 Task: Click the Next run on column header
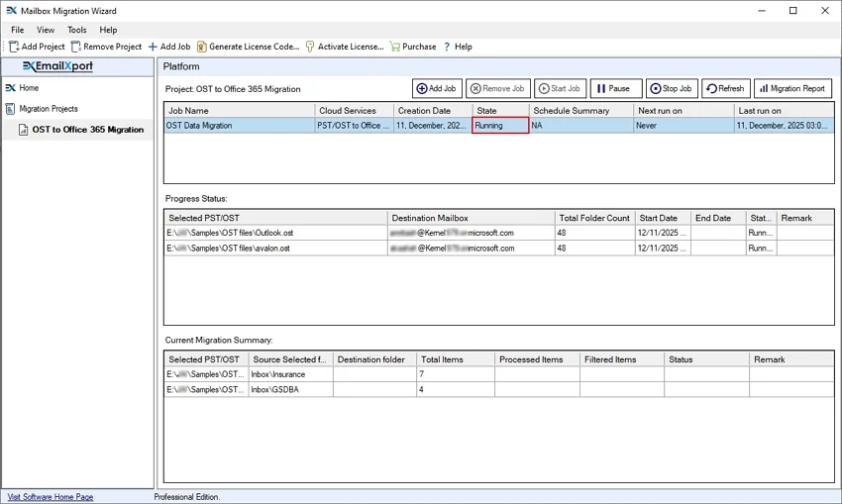(x=684, y=111)
